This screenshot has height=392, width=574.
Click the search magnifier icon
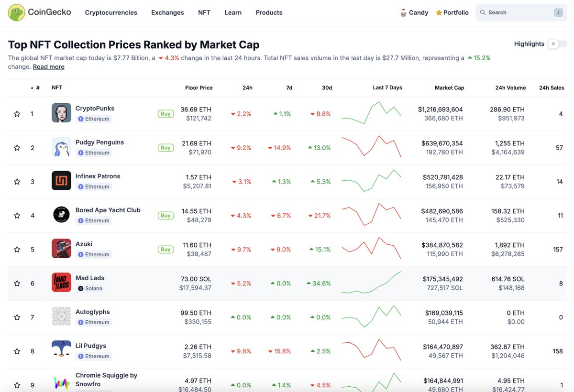coord(483,12)
